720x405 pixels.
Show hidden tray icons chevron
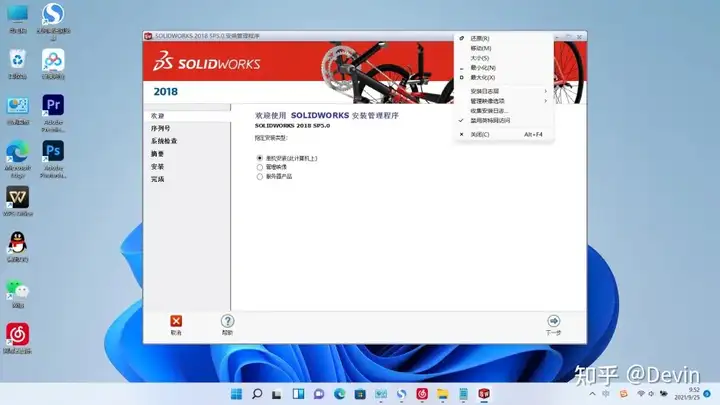pyautogui.click(x=592, y=394)
